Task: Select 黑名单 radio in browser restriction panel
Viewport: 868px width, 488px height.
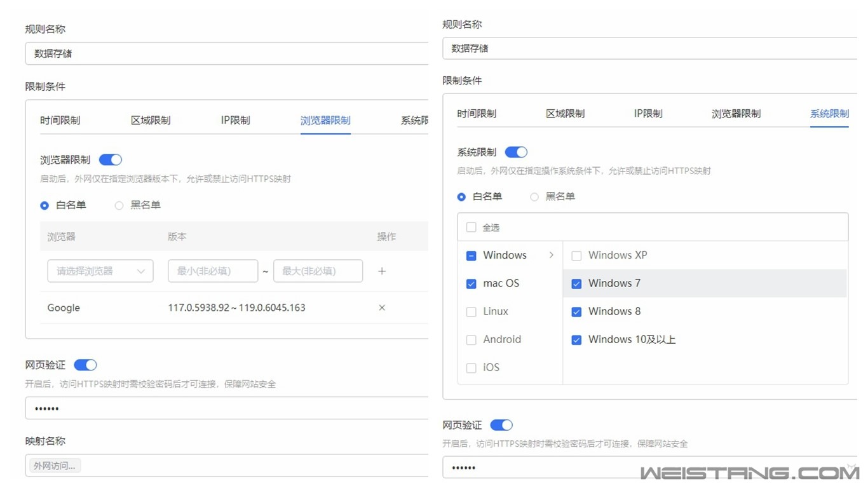Action: point(119,205)
